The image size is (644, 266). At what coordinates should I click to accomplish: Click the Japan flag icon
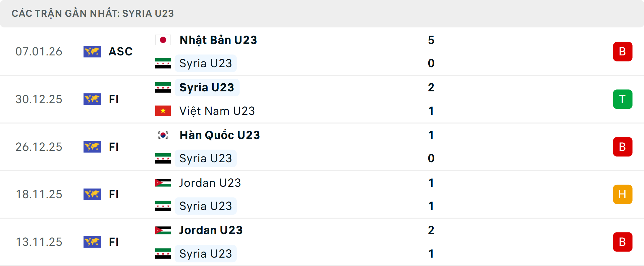click(163, 40)
